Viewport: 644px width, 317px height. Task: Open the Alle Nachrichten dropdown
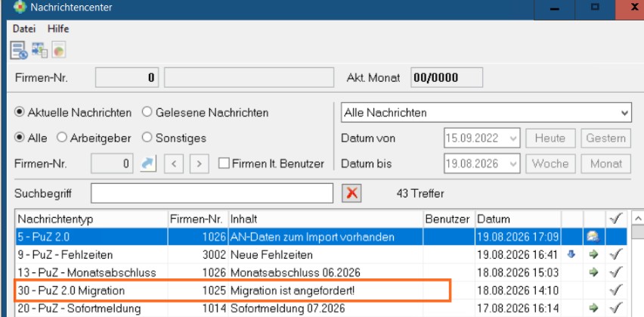[x=486, y=112]
